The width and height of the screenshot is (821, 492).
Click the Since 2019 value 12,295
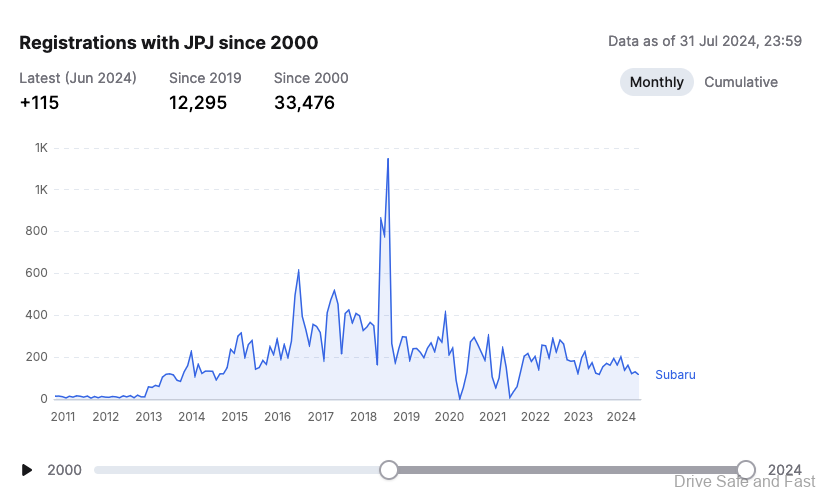point(198,102)
